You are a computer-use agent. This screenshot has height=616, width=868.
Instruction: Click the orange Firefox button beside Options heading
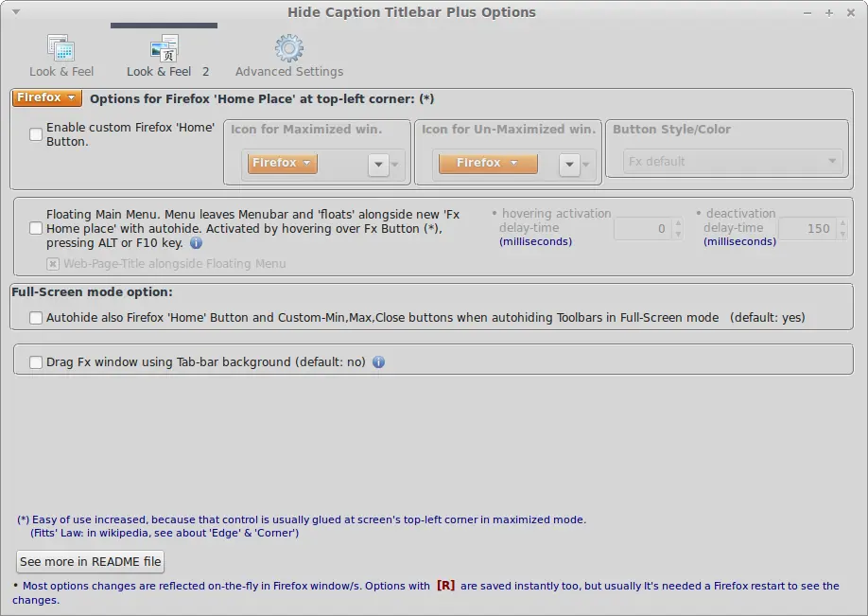point(47,98)
